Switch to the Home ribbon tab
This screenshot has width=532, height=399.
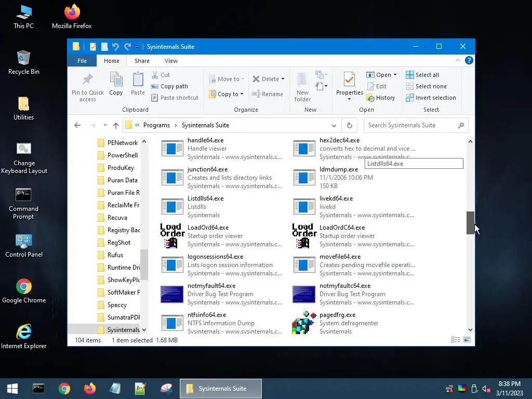[112, 61]
